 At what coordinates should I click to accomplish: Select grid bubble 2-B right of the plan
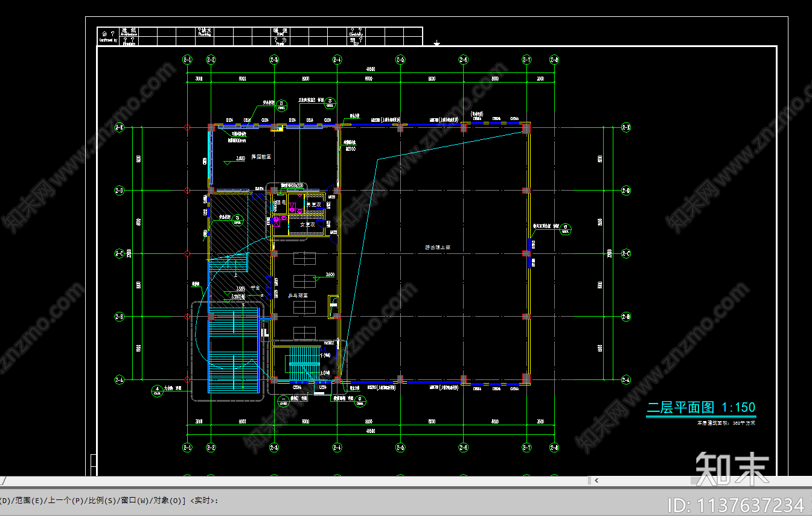pyautogui.click(x=626, y=316)
